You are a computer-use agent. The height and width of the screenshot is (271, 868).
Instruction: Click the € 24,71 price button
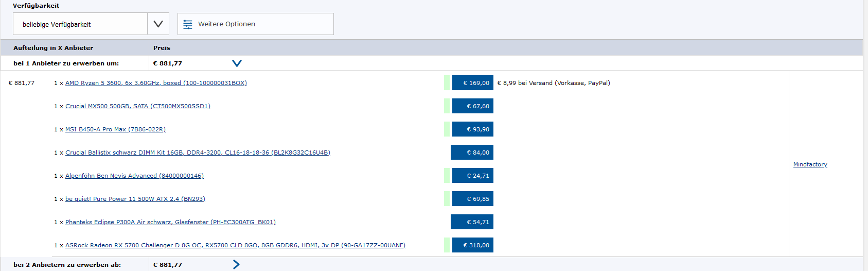pyautogui.click(x=473, y=175)
